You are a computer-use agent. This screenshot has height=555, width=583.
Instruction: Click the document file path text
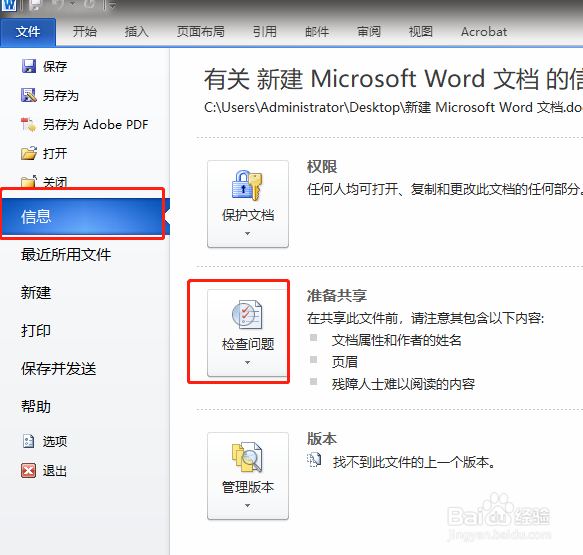(393, 107)
